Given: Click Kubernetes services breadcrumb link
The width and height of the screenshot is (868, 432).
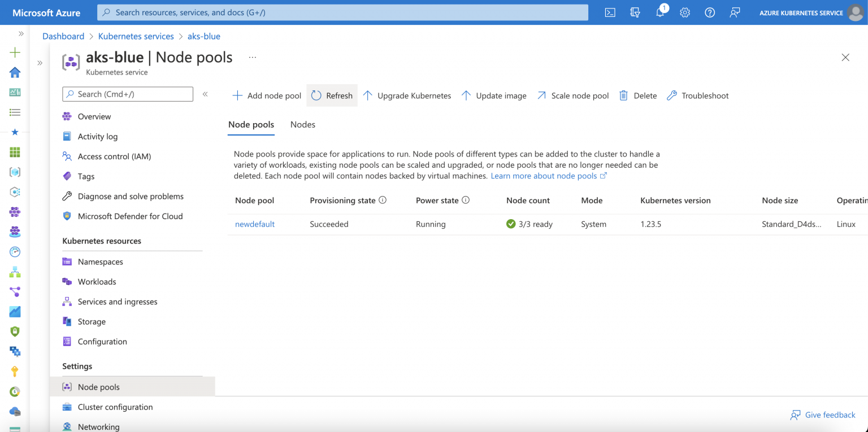Looking at the screenshot, I should (x=136, y=36).
